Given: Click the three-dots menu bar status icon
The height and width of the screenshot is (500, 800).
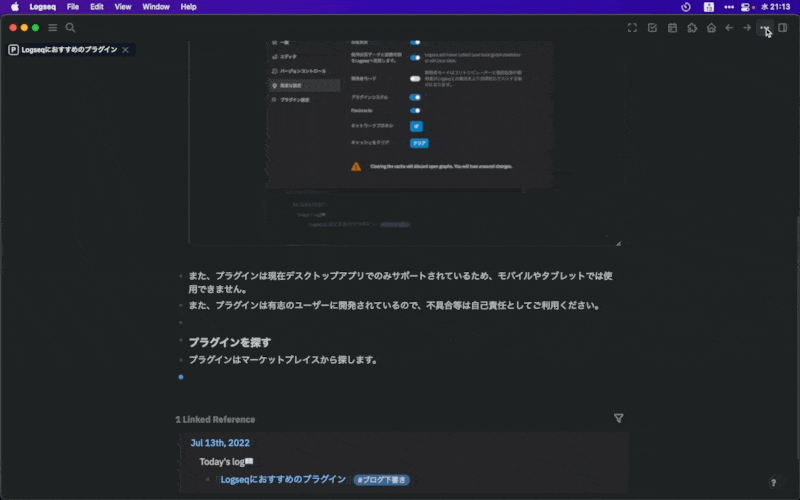Looking at the screenshot, I should 729,7.
